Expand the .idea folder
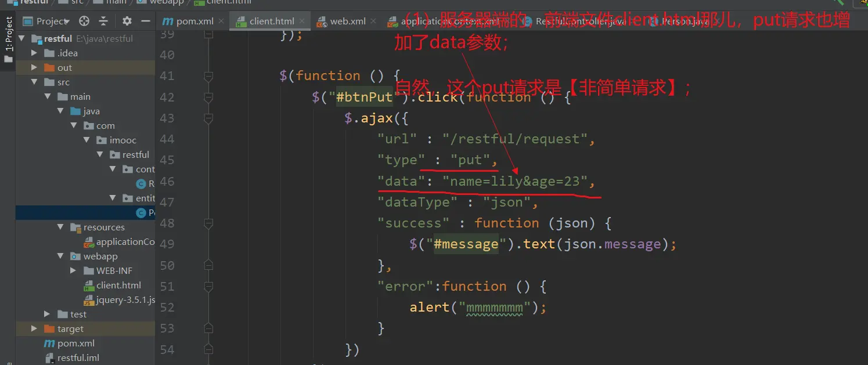 pyautogui.click(x=34, y=53)
